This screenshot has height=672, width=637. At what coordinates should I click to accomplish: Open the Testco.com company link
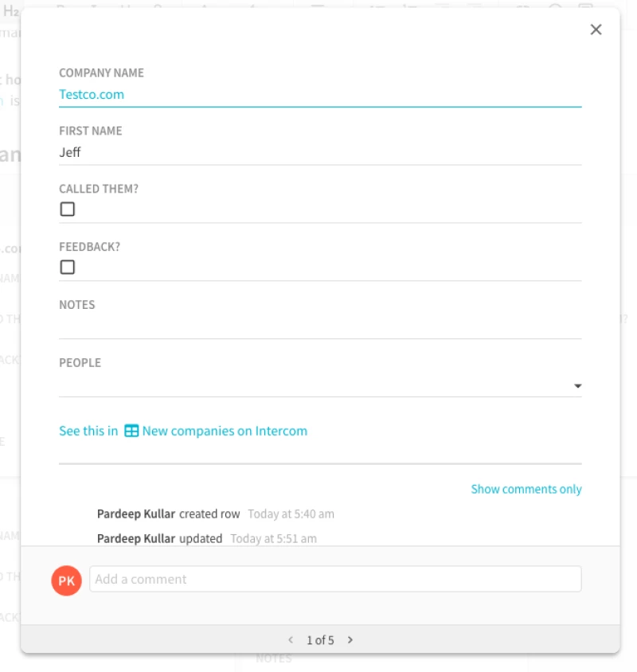pyautogui.click(x=92, y=94)
